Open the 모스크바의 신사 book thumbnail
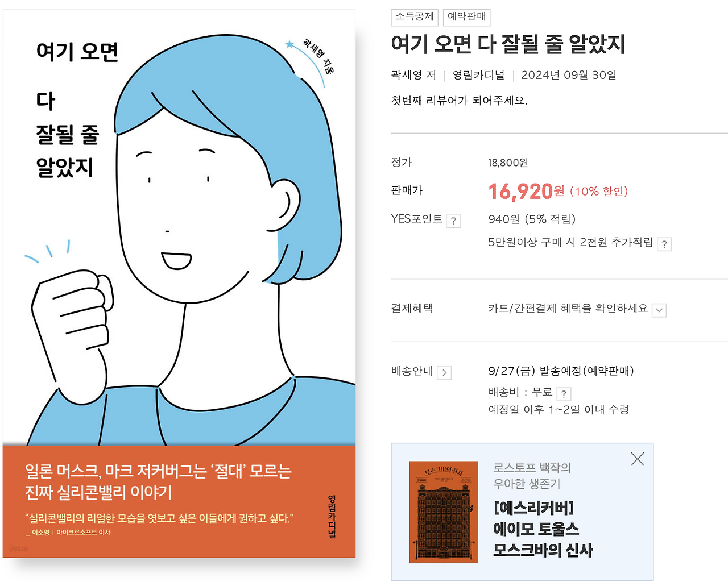Image resolution: width=728 pixels, height=582 pixels. [444, 512]
